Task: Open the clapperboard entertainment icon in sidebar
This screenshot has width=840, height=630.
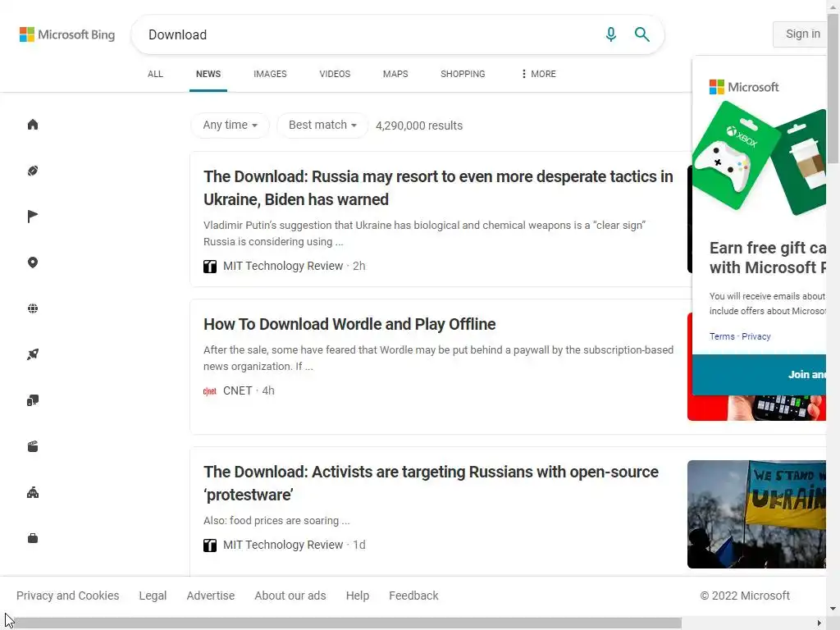Action: point(33,447)
